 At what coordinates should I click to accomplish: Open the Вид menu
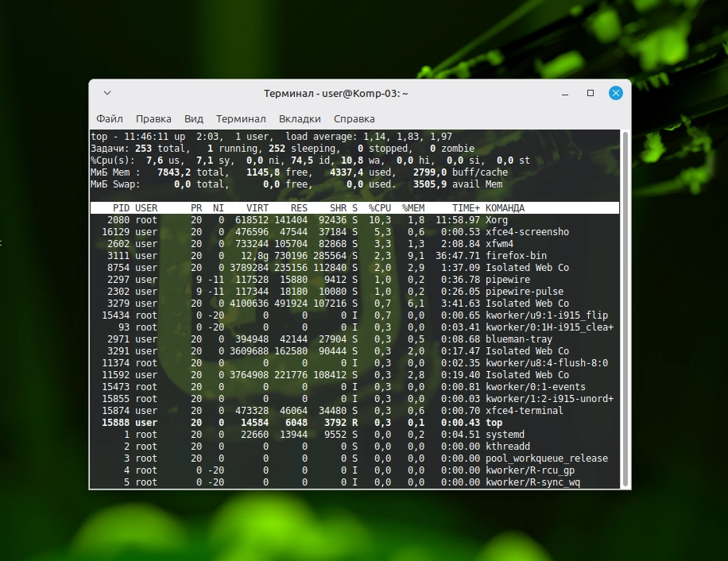pos(194,118)
